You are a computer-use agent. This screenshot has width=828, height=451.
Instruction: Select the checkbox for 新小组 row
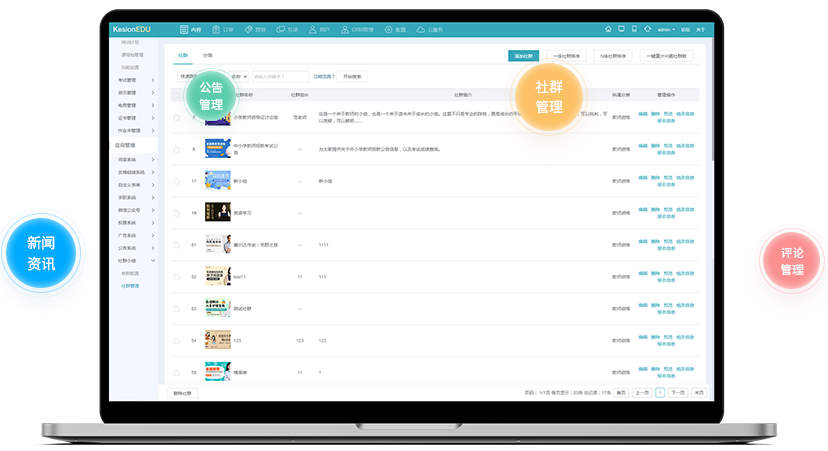coord(177,181)
